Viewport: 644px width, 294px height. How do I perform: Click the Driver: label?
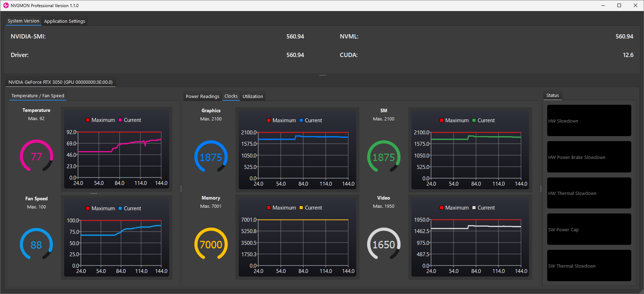tap(20, 55)
